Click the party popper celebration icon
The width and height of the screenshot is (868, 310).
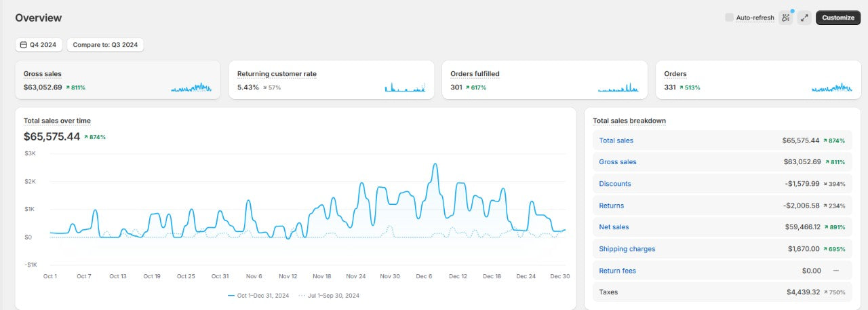pyautogui.click(x=786, y=18)
